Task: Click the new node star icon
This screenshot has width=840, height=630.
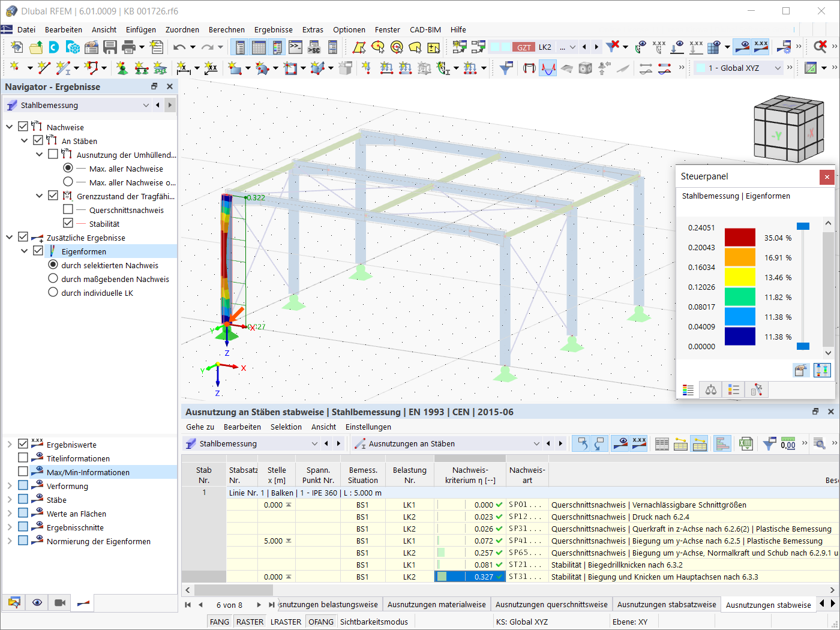Action: tap(14, 68)
